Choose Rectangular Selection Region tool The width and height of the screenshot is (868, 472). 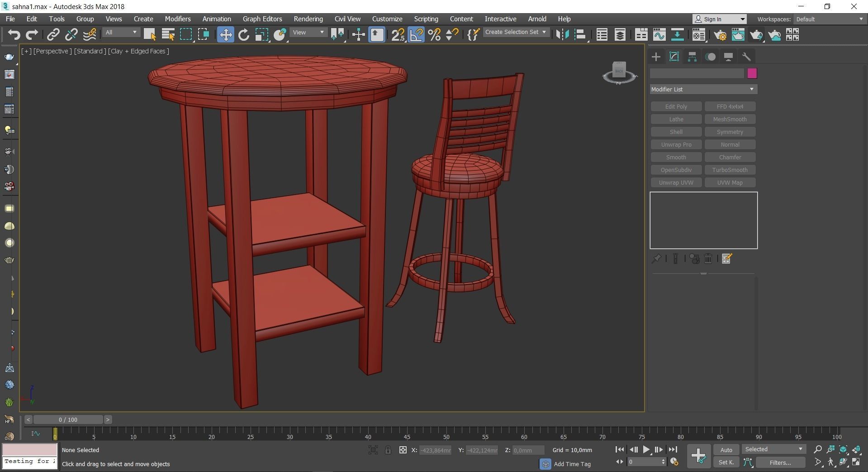[186, 35]
